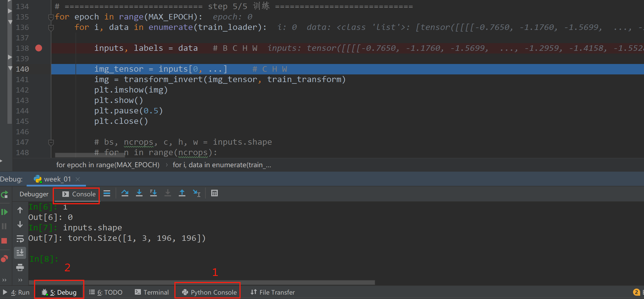Toggle soft-wrap in console

(20, 239)
